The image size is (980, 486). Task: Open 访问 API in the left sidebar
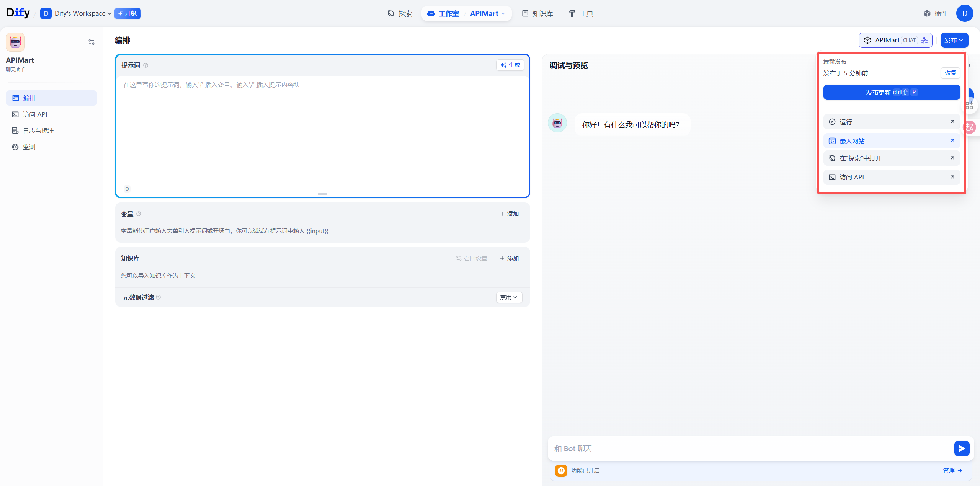point(35,114)
